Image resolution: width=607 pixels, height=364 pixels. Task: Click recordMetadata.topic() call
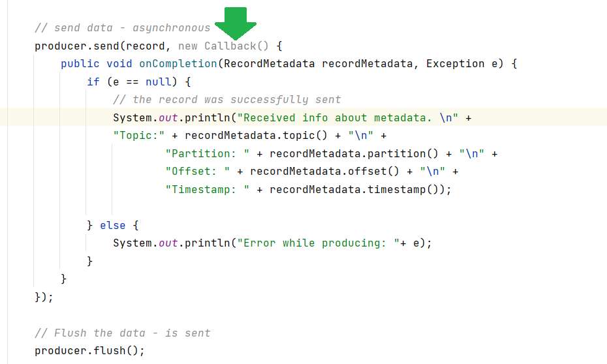pos(256,136)
